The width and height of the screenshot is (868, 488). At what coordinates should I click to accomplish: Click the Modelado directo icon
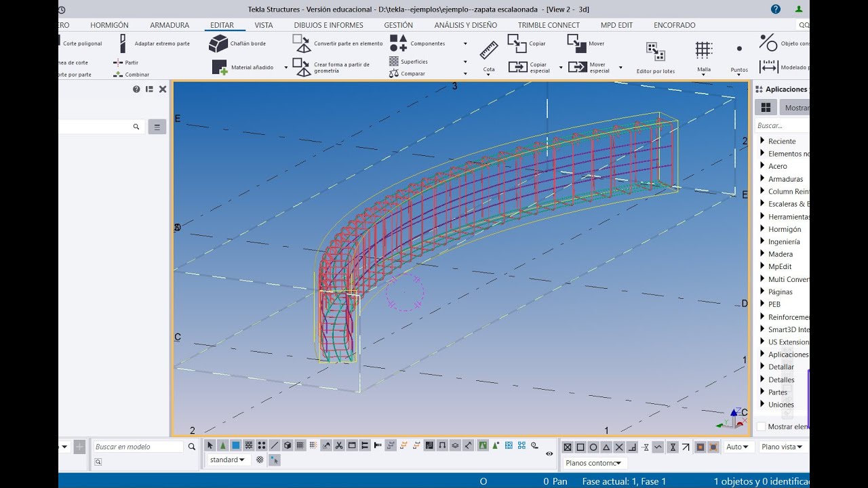768,66
